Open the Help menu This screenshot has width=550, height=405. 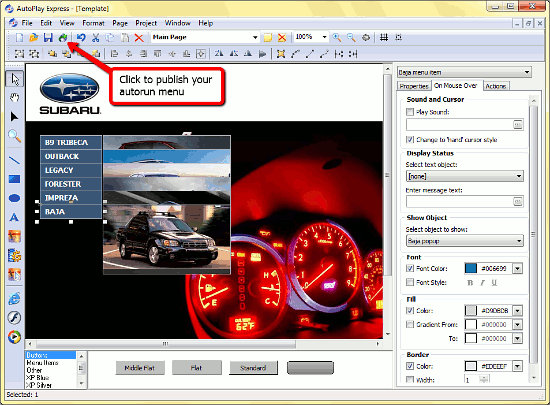point(206,23)
